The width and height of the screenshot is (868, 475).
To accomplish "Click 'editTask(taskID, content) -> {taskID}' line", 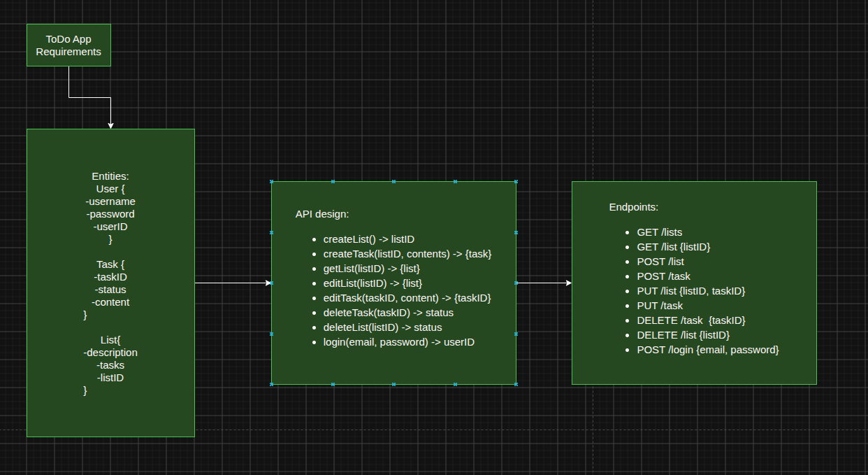I will pos(407,298).
